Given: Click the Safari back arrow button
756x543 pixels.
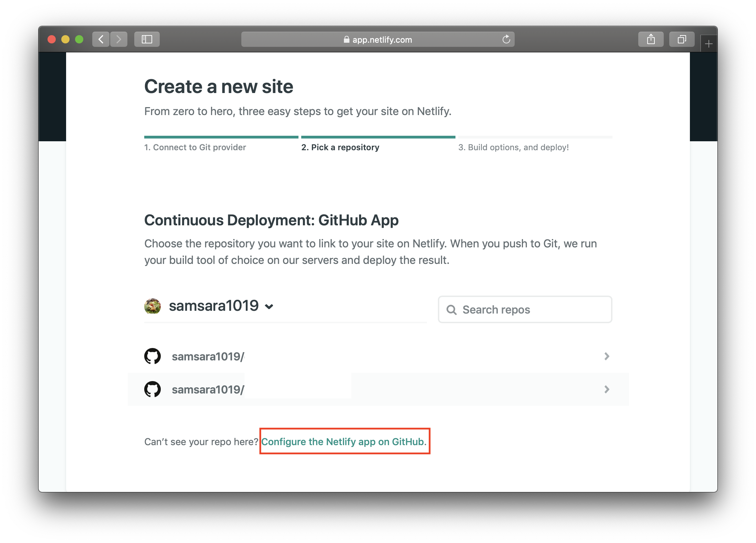Looking at the screenshot, I should pos(101,39).
